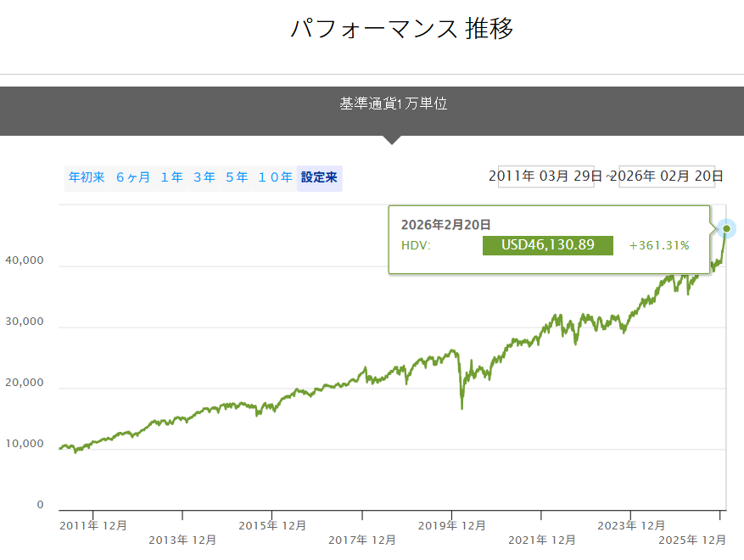
Task: Select the 1年 period tab
Action: [x=171, y=177]
